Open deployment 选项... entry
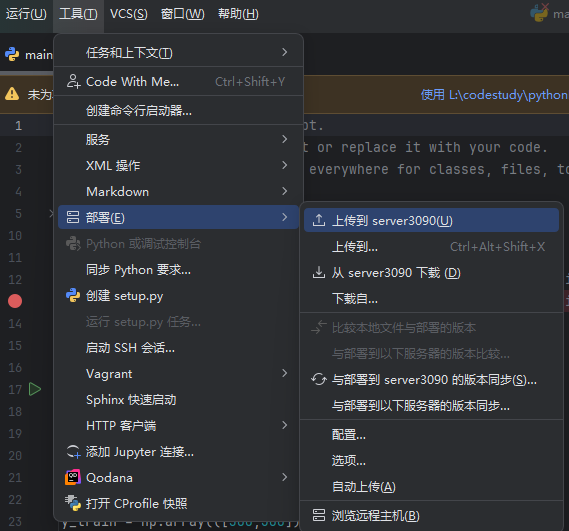Viewport: 569px width, 531px height. click(431, 461)
